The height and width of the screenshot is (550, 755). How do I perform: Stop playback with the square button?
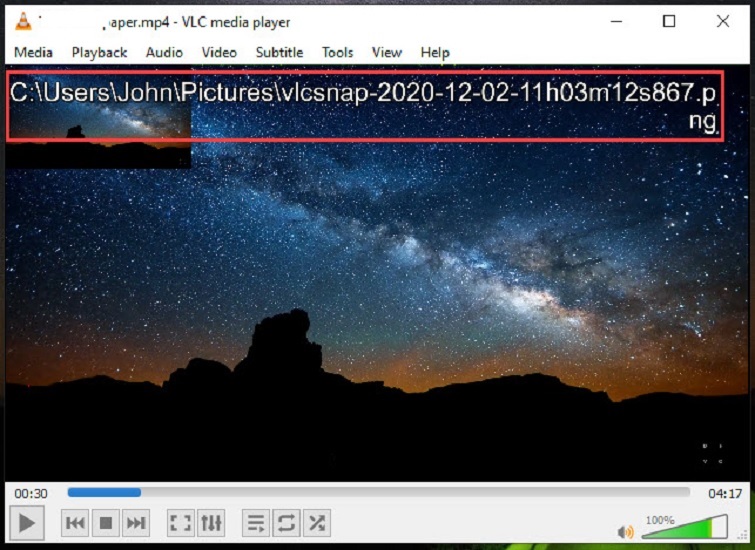(x=105, y=523)
